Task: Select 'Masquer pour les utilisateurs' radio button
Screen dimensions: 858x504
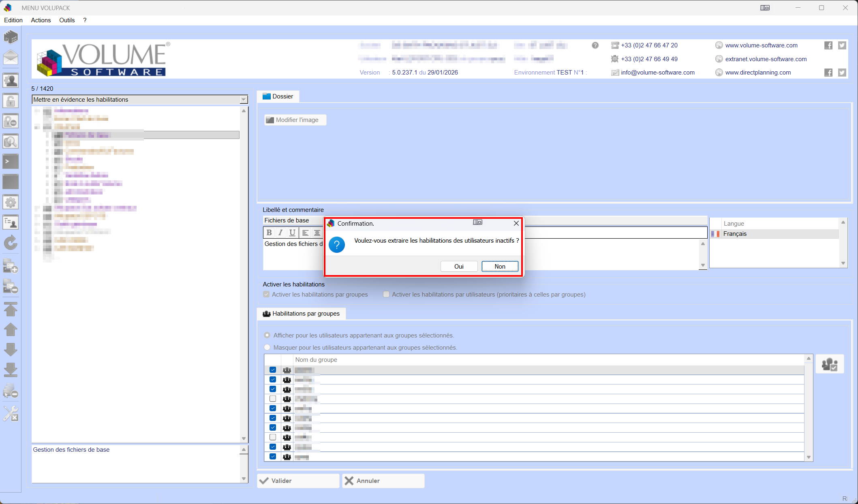Action: 267,348
